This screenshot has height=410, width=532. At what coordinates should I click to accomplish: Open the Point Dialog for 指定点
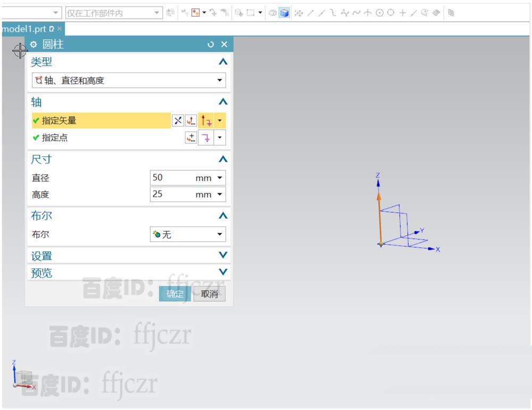(191, 137)
